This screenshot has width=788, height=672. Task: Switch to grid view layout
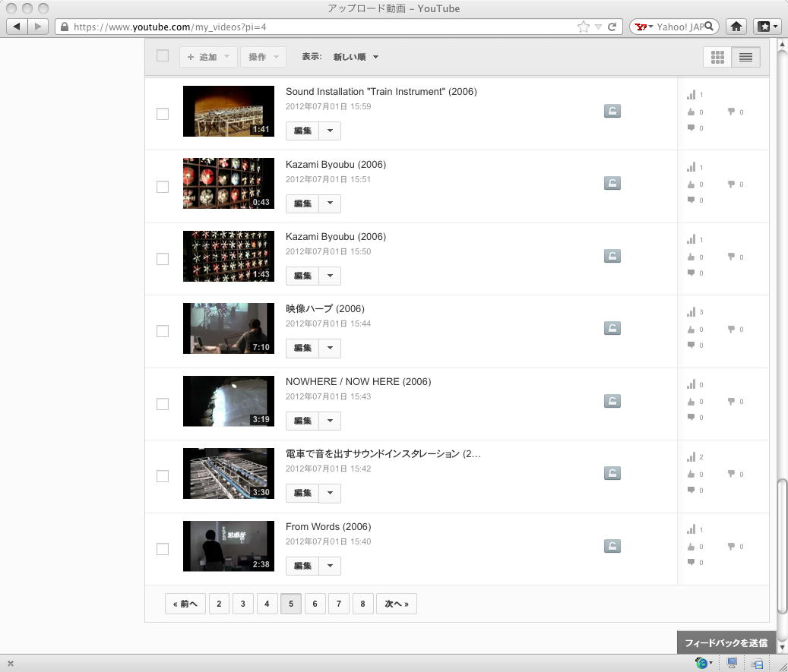pyautogui.click(x=717, y=57)
